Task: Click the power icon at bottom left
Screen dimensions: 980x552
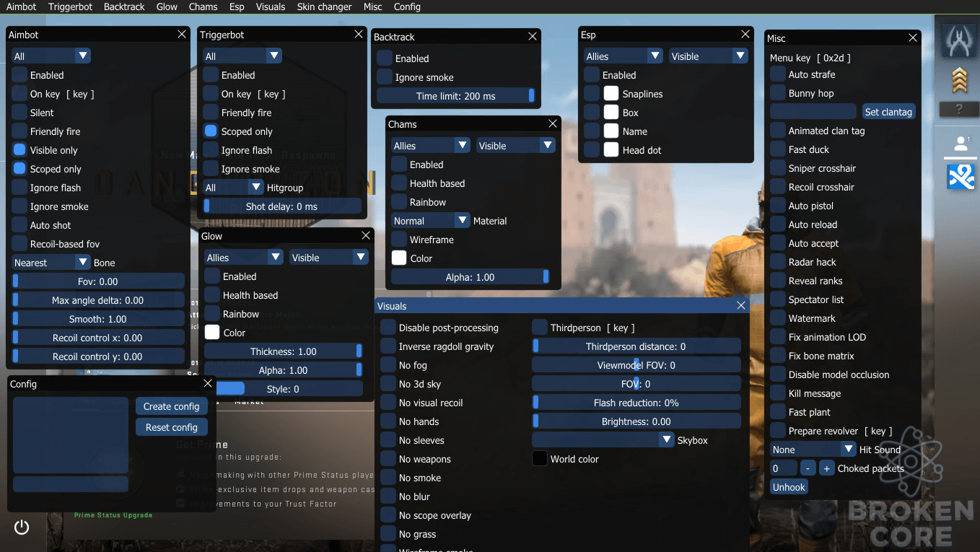Action: tap(22, 527)
